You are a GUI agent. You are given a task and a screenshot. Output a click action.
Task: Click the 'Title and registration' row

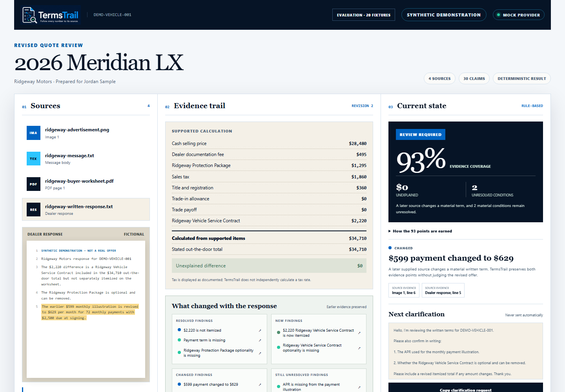(x=269, y=188)
